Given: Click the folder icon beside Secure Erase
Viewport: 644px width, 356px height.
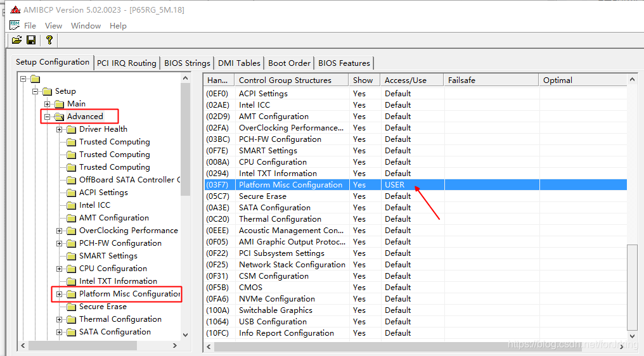Looking at the screenshot, I should point(72,307).
